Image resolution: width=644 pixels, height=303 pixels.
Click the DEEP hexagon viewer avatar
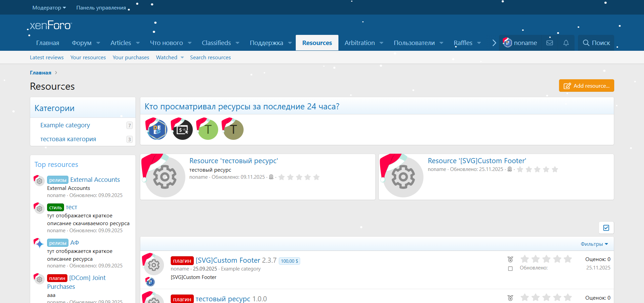coord(157,130)
